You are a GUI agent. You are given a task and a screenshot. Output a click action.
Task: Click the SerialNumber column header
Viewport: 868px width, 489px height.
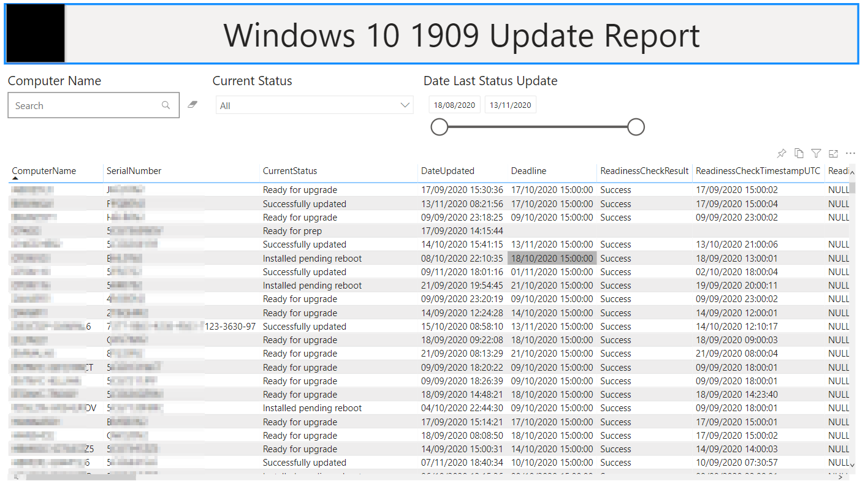click(134, 171)
